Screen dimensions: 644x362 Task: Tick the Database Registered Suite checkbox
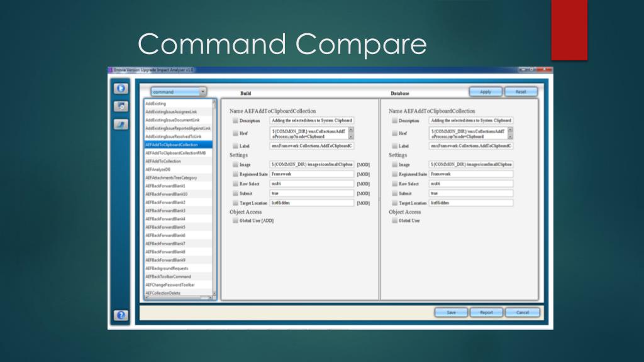point(395,174)
